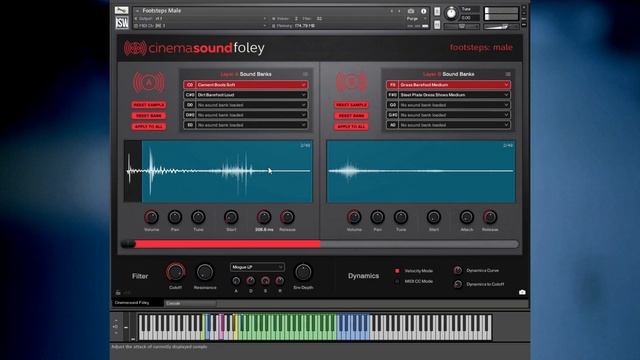Click Reset Bank for Layer A
This screenshot has width=640, height=360.
(x=149, y=116)
